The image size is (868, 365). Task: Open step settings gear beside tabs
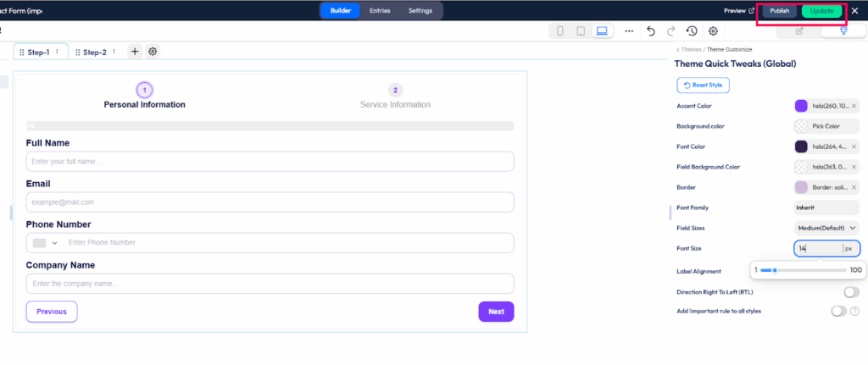(153, 52)
